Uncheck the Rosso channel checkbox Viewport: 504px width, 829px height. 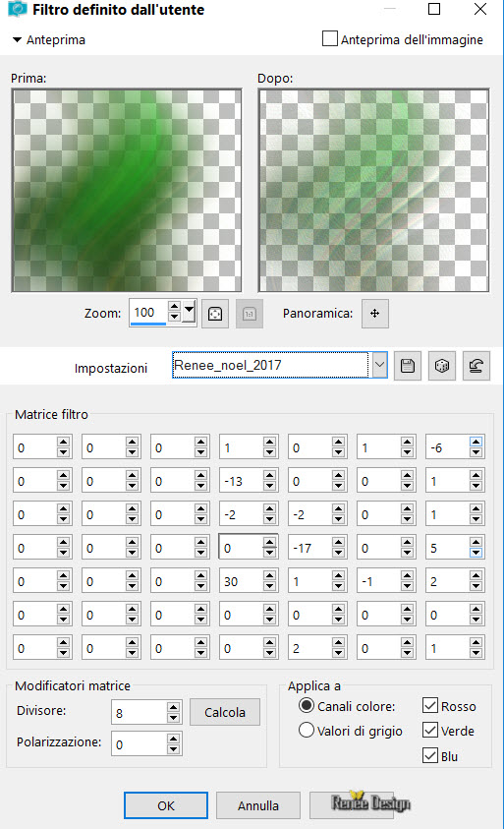point(430,705)
